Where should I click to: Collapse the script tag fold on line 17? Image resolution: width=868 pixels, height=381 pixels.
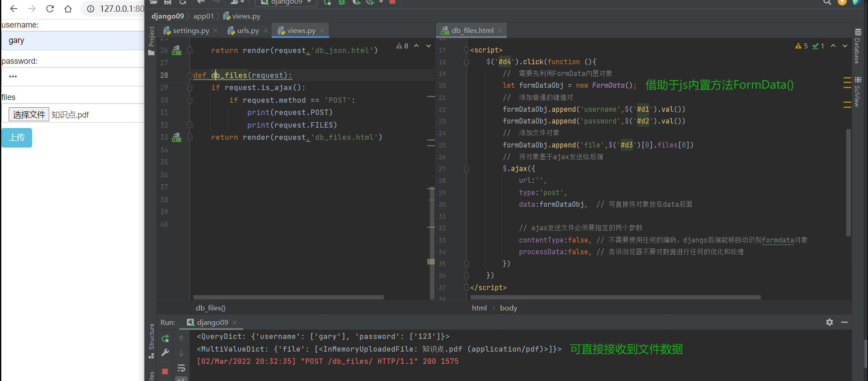click(x=466, y=50)
